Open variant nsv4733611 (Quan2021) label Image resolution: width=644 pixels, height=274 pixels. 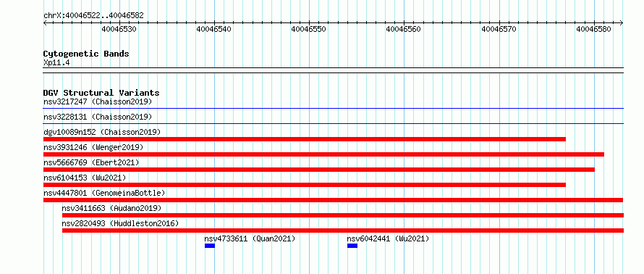tap(250, 238)
